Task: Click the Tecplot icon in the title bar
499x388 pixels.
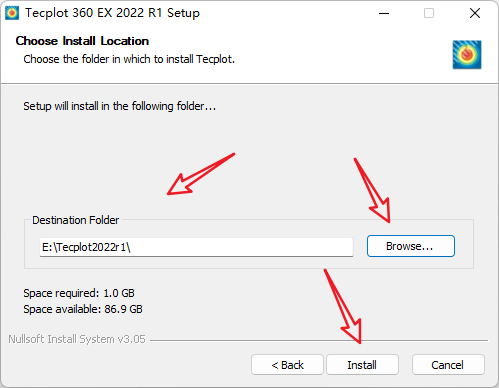Action: [x=12, y=13]
